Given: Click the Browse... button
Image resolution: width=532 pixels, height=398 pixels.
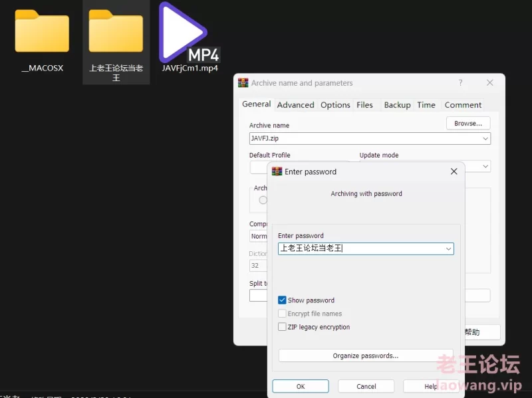Looking at the screenshot, I should [468, 124].
